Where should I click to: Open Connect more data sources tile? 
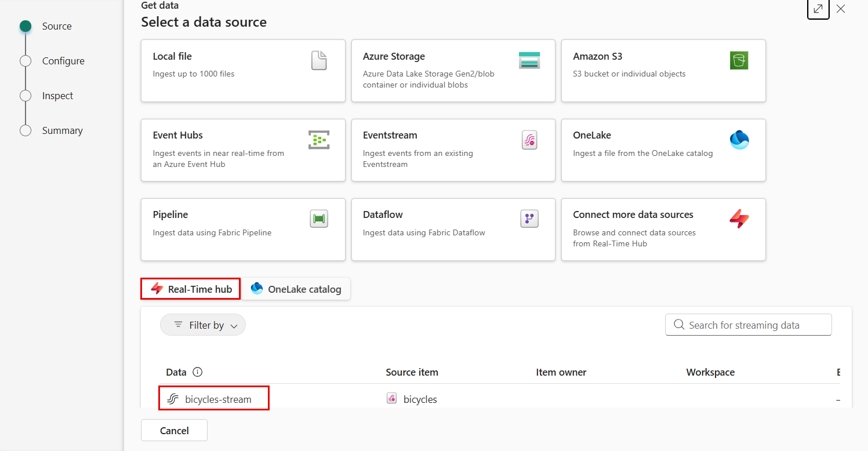[x=663, y=230]
